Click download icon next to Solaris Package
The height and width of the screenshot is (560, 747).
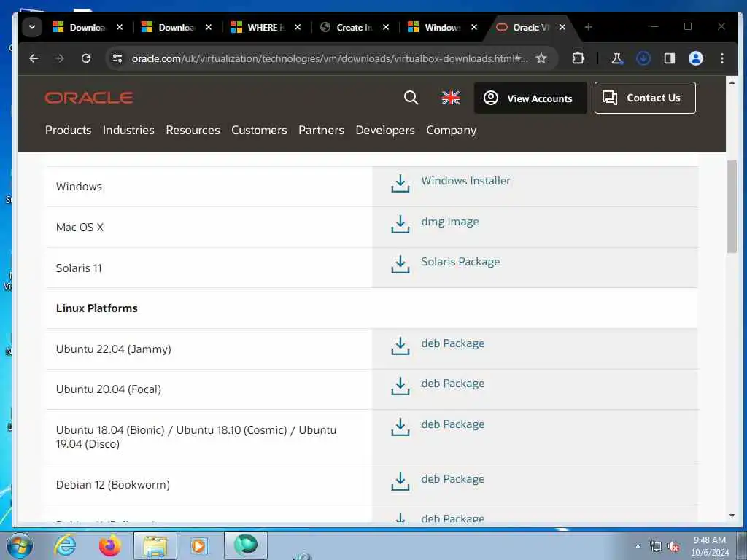pyautogui.click(x=400, y=264)
